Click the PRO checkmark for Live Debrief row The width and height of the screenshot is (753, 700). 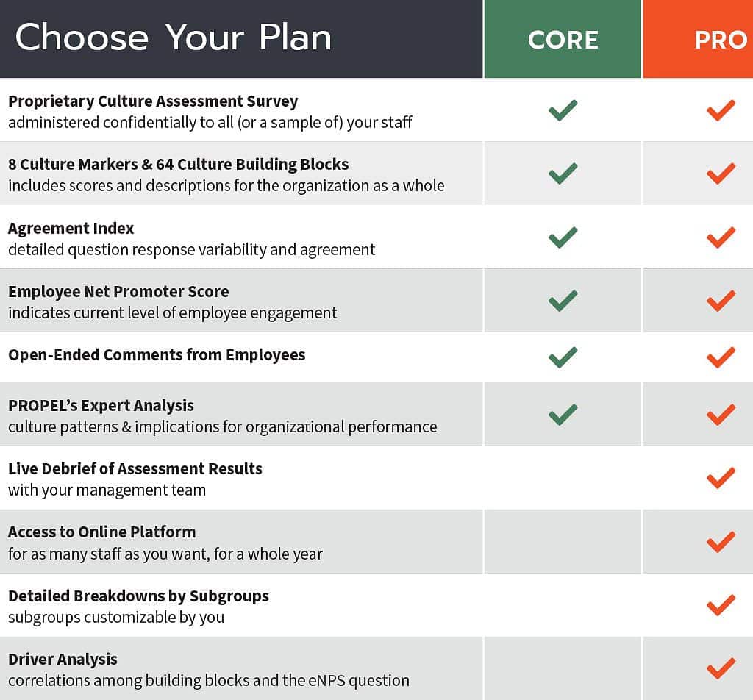(721, 478)
